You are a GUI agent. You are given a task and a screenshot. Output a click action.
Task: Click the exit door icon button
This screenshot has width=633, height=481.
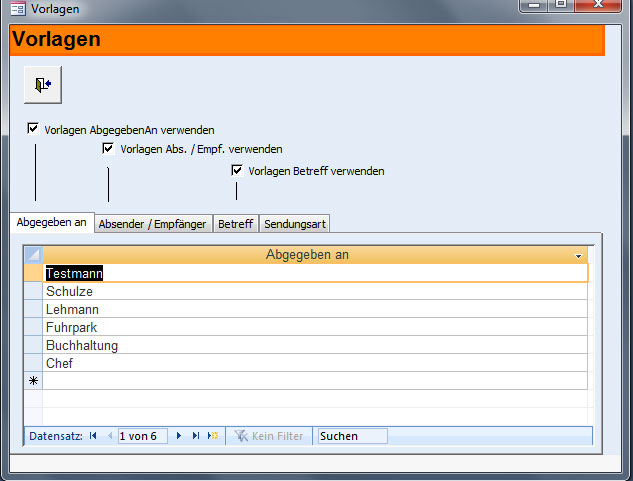pos(43,85)
